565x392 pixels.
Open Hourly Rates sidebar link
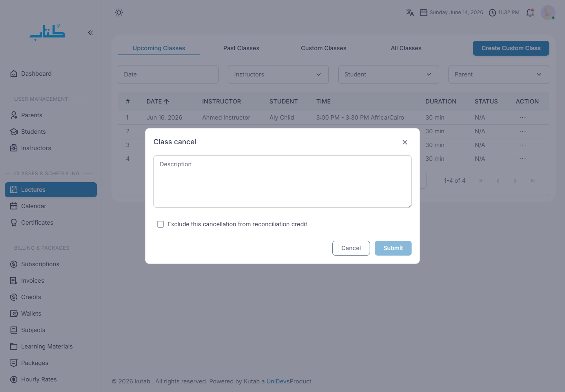[51, 379]
